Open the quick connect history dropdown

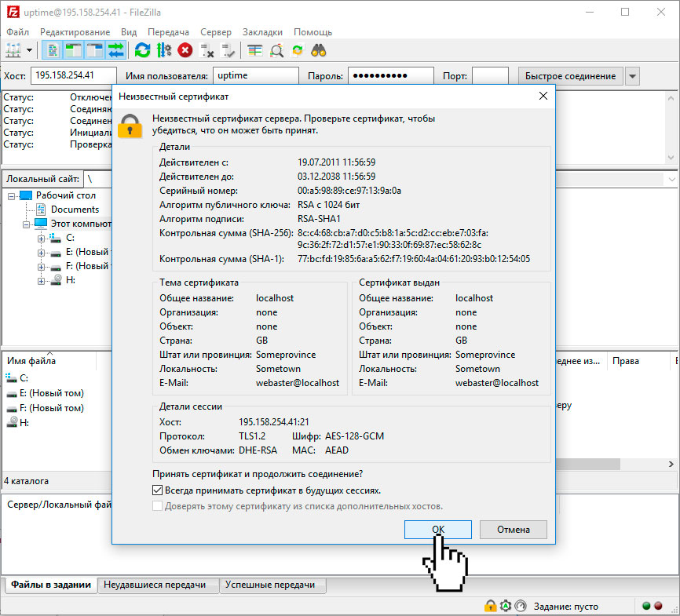632,76
